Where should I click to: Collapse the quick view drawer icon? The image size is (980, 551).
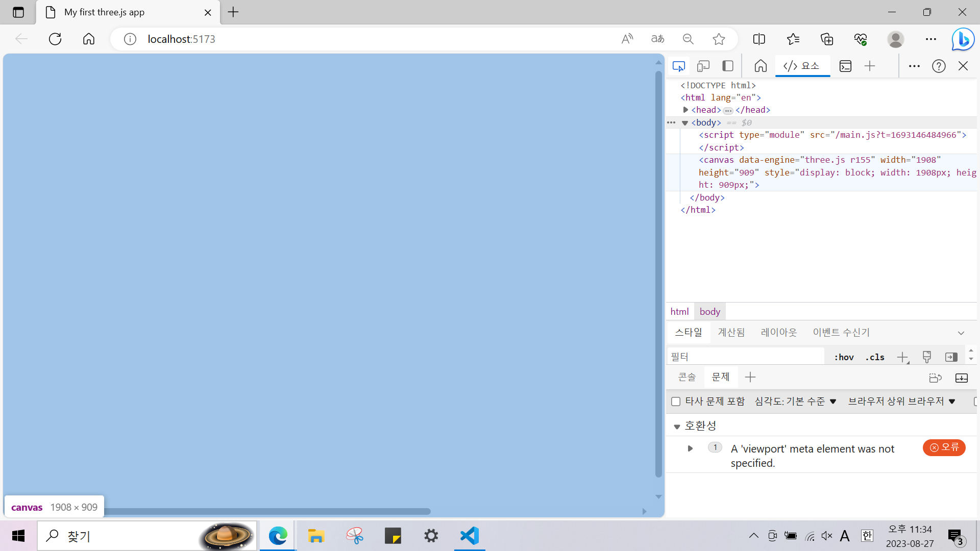962,378
